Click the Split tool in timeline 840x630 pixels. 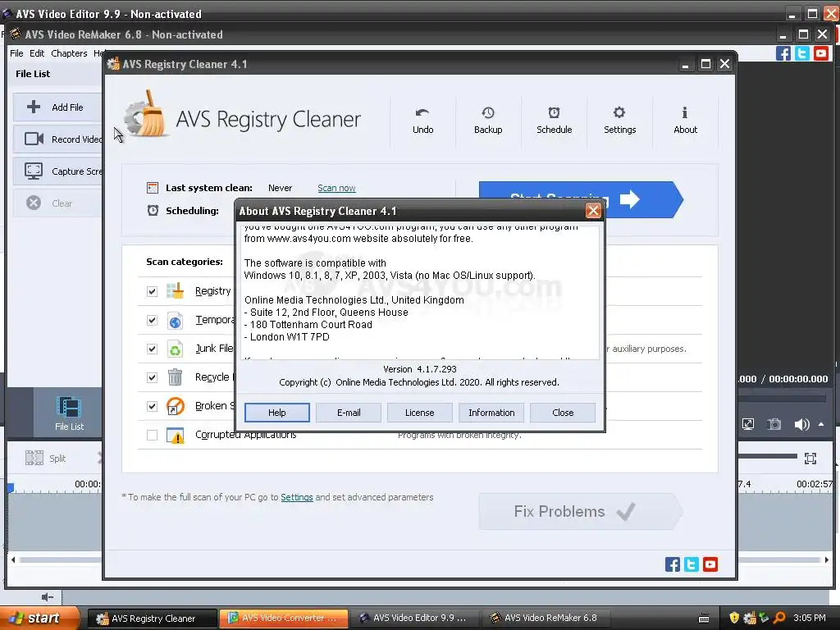[46, 458]
